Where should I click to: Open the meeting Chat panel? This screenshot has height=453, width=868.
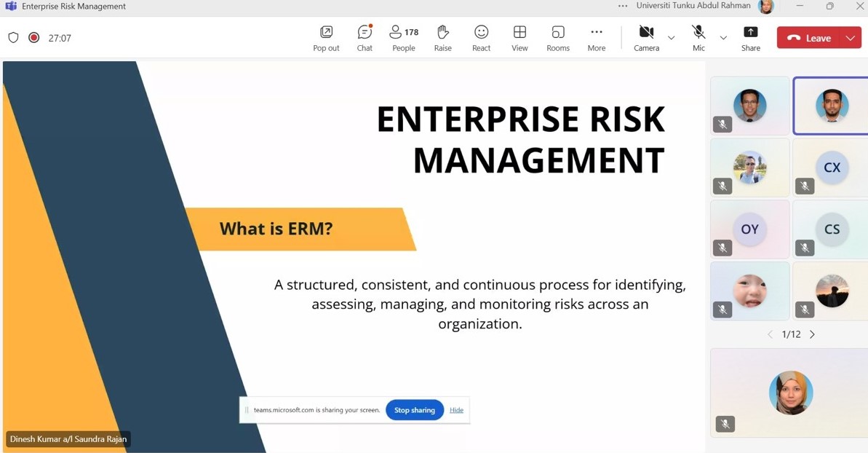point(365,38)
